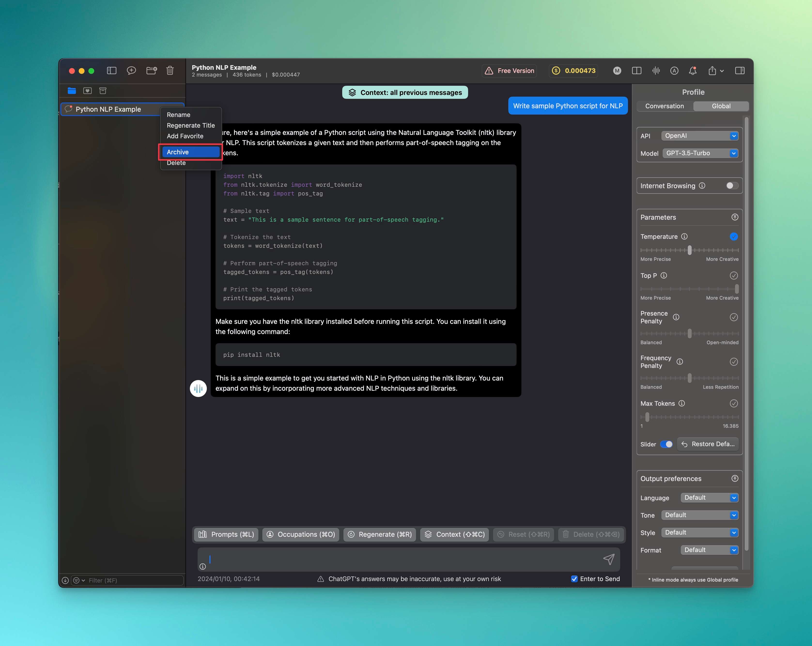The image size is (812, 646).
Task: Show the folders view icon
Action: click(x=71, y=90)
